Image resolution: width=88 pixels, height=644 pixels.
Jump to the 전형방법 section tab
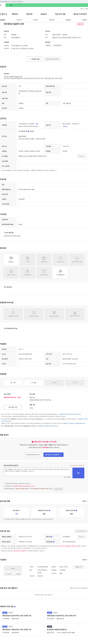coord(68,20)
